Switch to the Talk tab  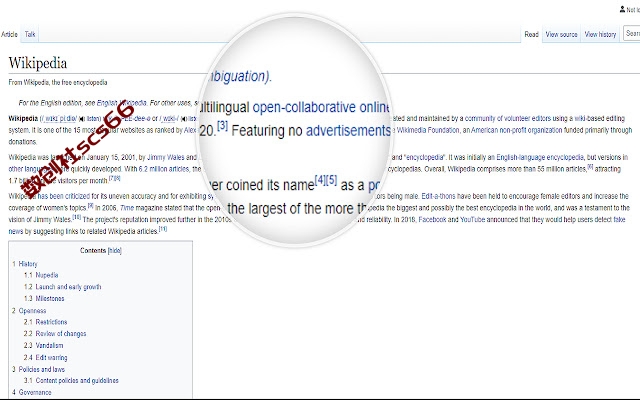[x=30, y=34]
